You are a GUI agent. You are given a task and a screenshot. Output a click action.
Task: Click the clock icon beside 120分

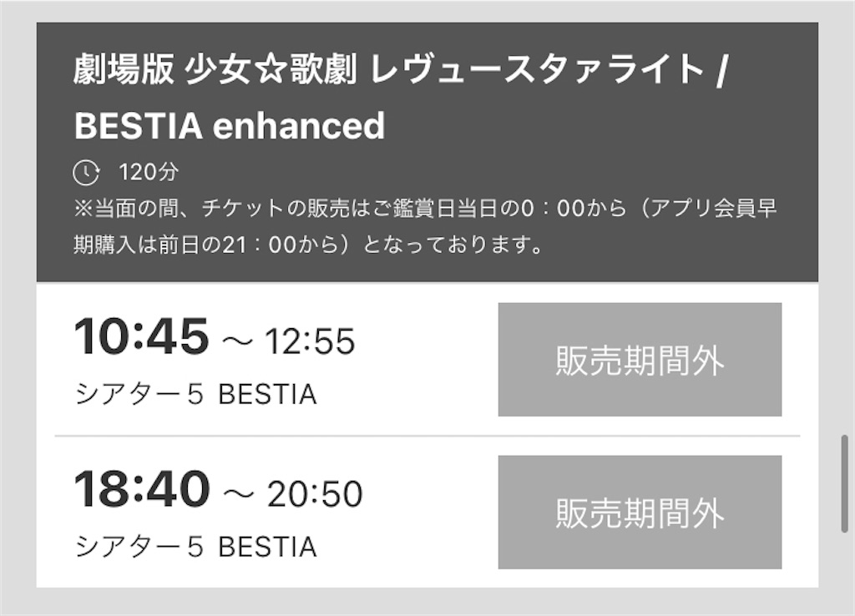point(86,173)
